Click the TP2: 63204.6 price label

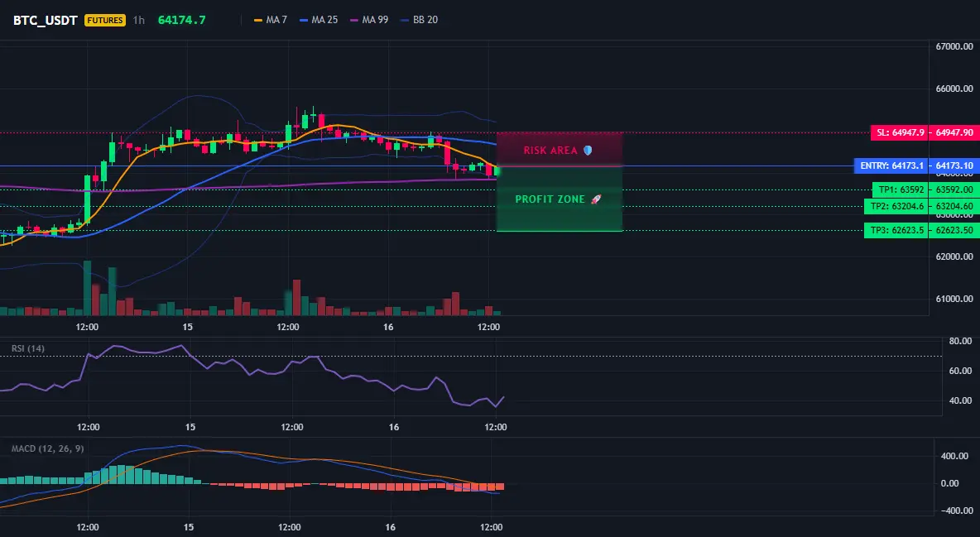[896, 206]
